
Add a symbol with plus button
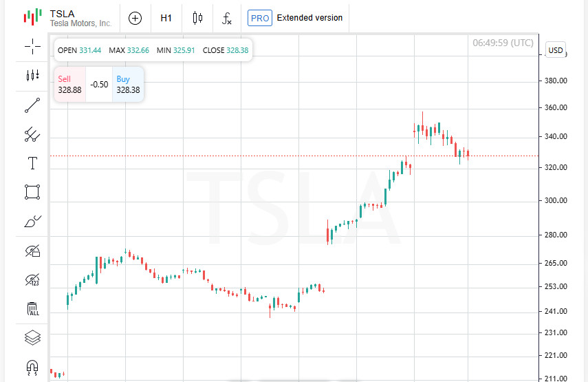pos(135,18)
